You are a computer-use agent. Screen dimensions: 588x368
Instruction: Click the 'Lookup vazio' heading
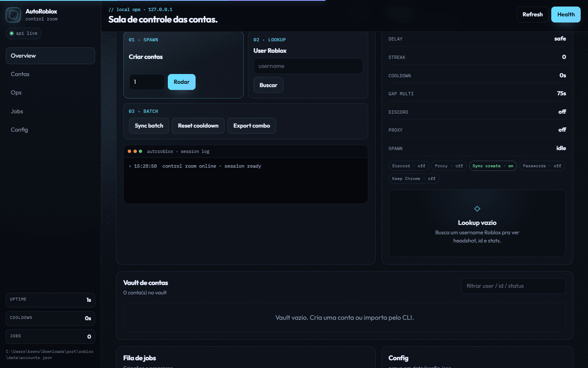coord(477,223)
